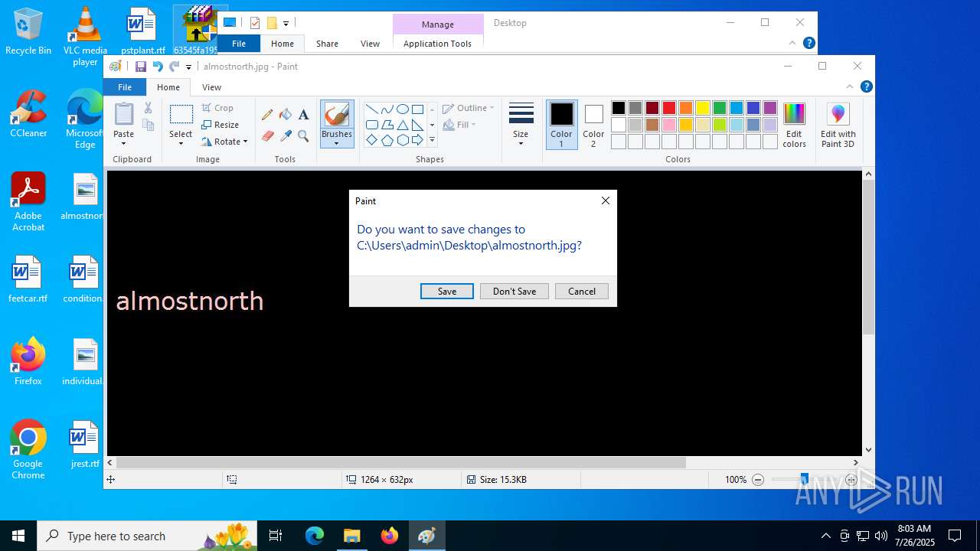Open Paint Help question mark icon

pos(866,86)
